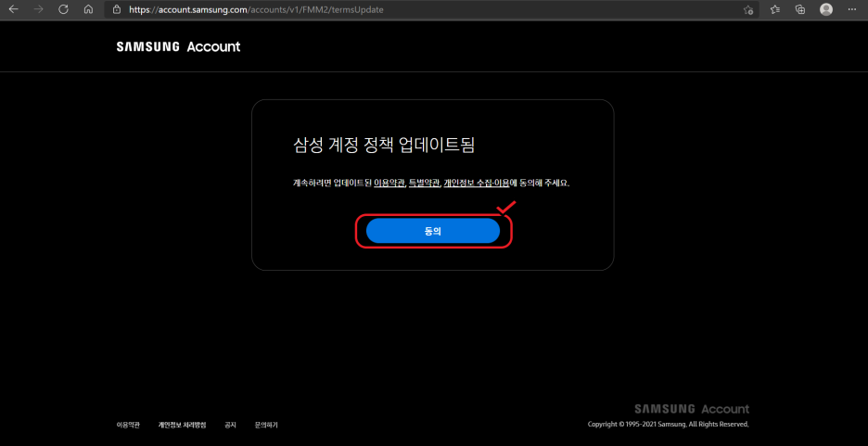The height and width of the screenshot is (446, 868).
Task: Click the browser Back arrow
Action: (x=13, y=9)
